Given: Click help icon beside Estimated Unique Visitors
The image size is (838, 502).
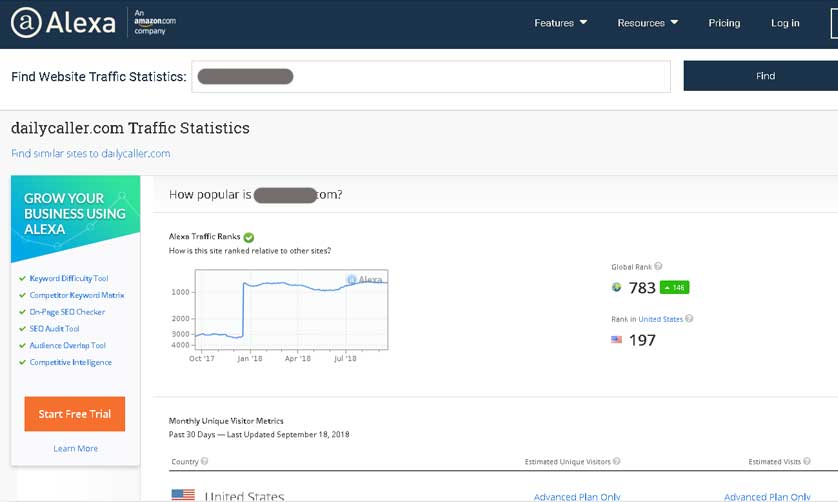Looking at the screenshot, I should (x=616, y=461).
